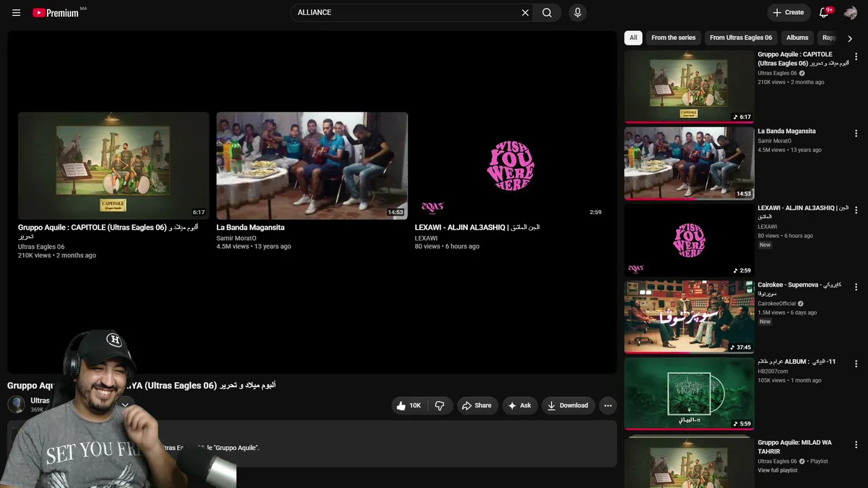Open the channel avatar below video title
This screenshot has height=488, width=868.
[x=16, y=405]
